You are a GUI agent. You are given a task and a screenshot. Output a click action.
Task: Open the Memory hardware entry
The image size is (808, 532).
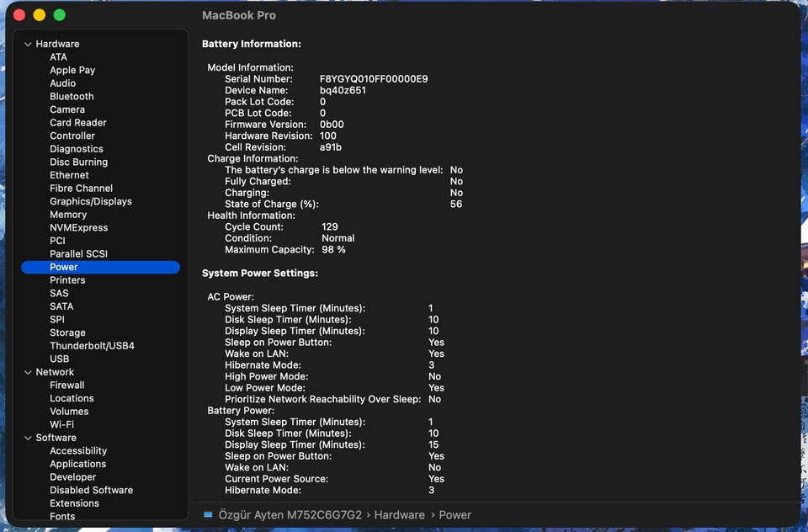(68, 215)
